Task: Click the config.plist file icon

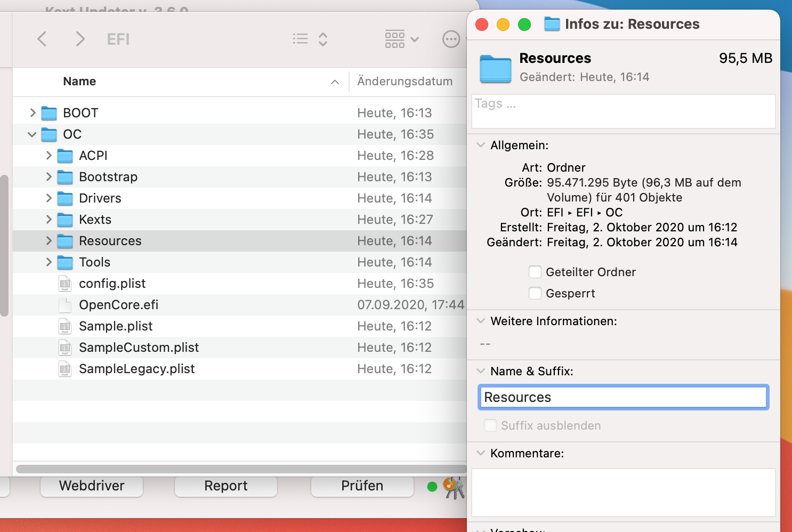Action: coord(65,284)
